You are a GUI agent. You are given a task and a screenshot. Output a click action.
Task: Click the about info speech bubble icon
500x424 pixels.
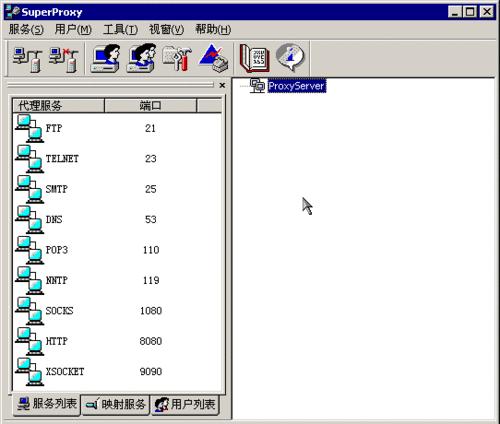291,57
